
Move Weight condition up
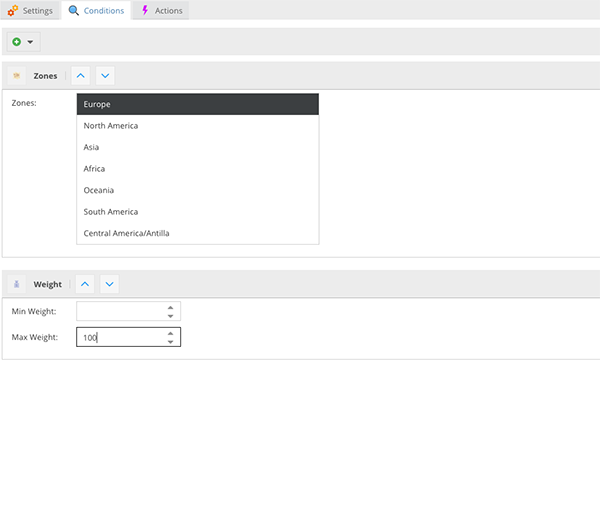pyautogui.click(x=84, y=284)
